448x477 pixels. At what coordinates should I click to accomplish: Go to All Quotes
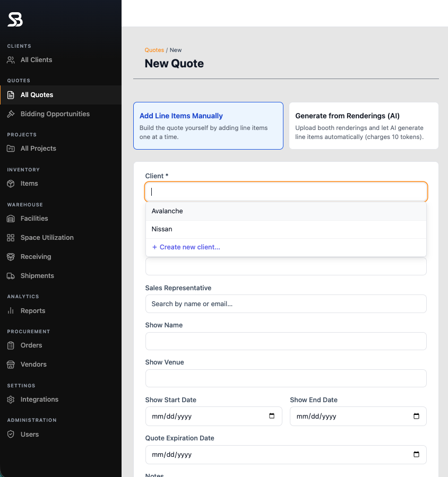point(37,95)
